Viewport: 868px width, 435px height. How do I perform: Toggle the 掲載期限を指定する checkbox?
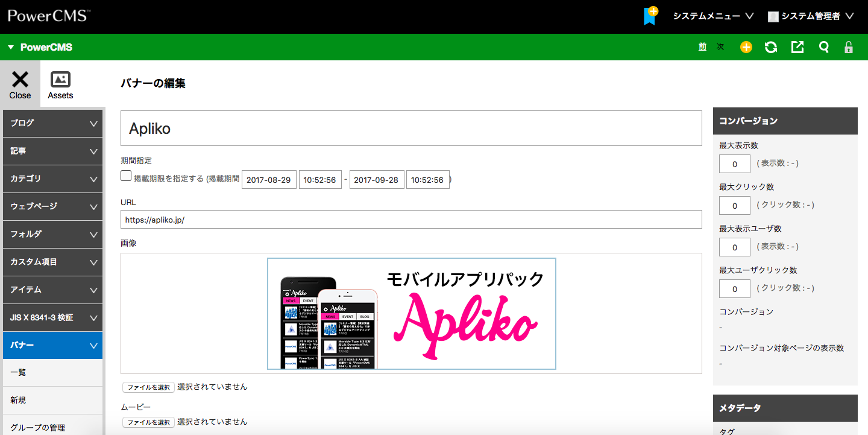[x=126, y=176]
